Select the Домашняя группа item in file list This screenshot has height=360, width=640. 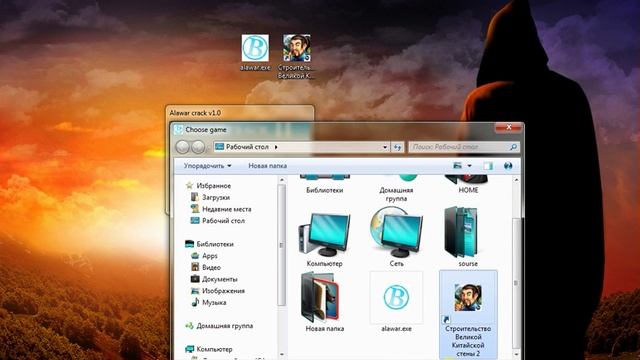pyautogui.click(x=396, y=189)
